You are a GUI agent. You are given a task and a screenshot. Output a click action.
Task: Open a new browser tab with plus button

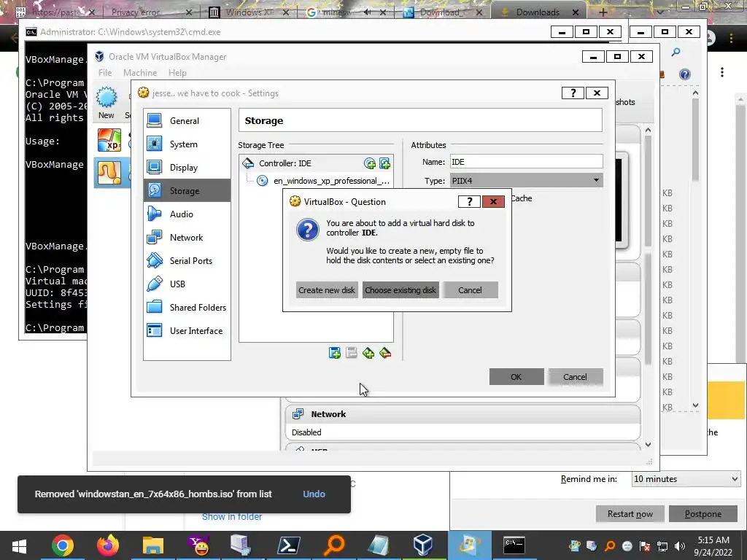pyautogui.click(x=603, y=12)
